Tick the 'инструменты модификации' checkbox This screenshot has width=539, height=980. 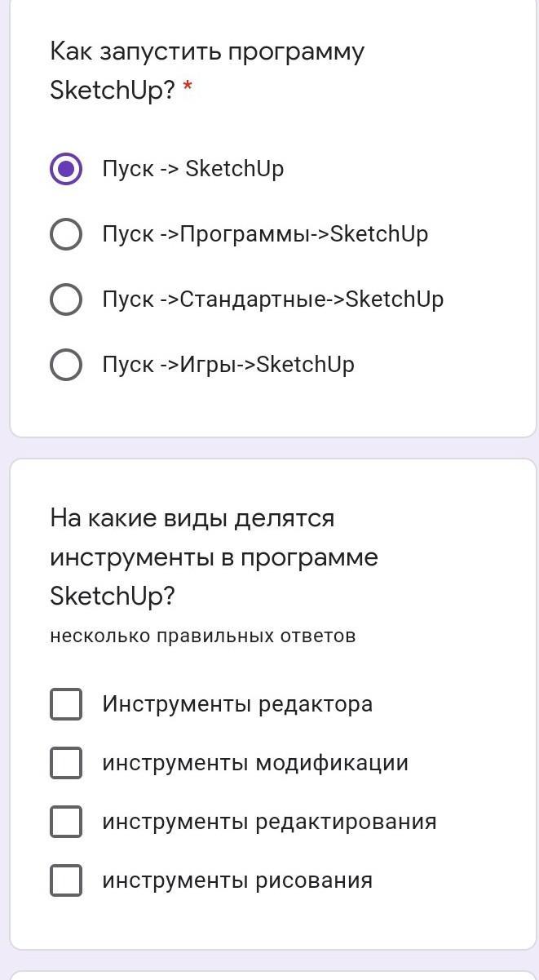point(66,763)
